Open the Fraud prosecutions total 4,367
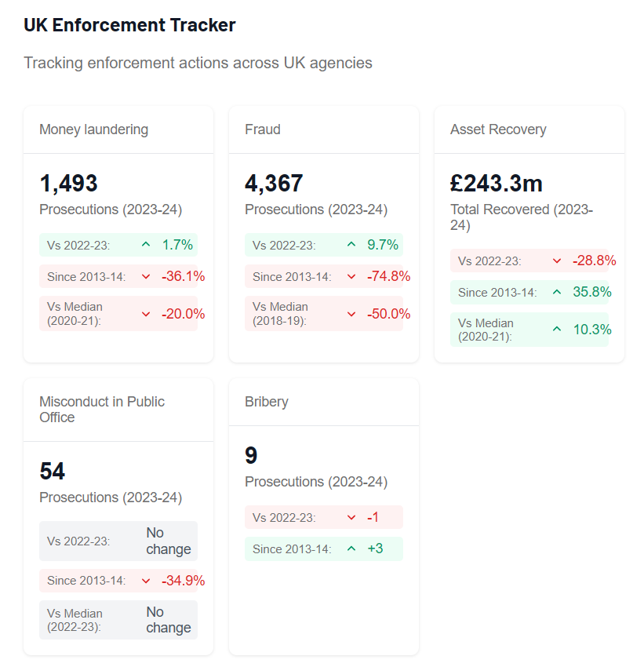 (274, 183)
